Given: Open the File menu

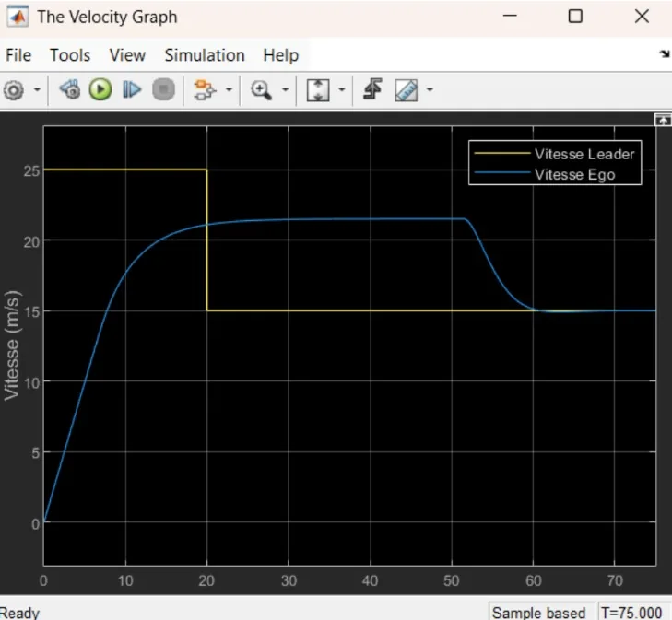Looking at the screenshot, I should (18, 55).
